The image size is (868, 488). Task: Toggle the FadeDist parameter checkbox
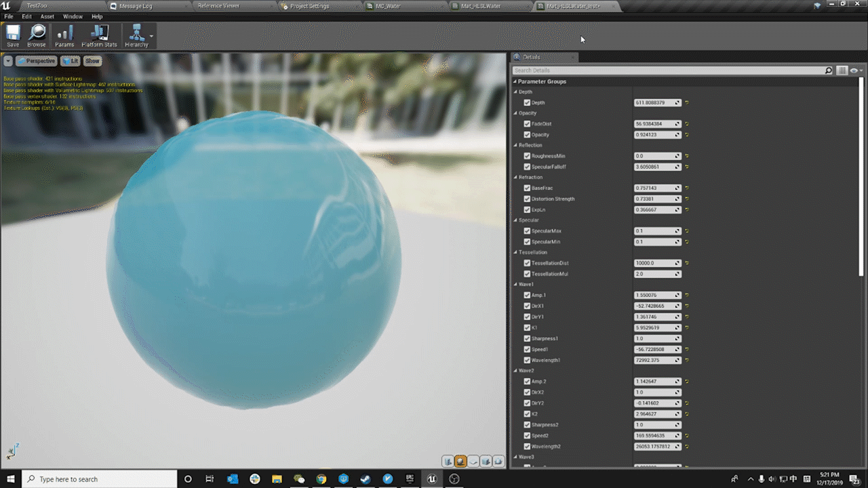[527, 124]
